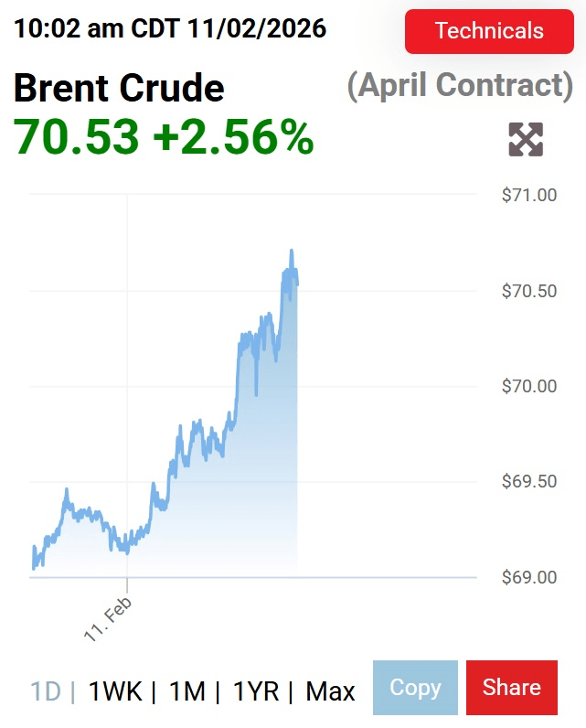Click the 11. Feb date marker

(x=109, y=619)
